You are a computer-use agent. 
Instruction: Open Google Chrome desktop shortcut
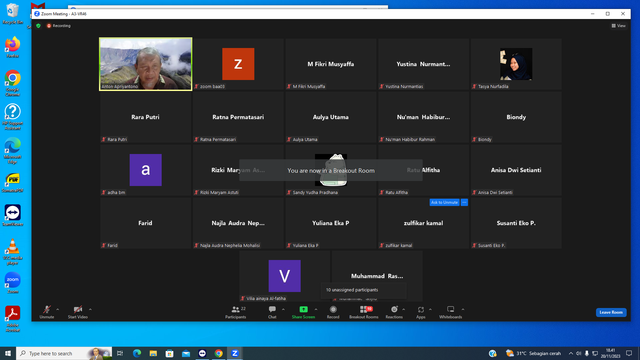[x=12, y=83]
